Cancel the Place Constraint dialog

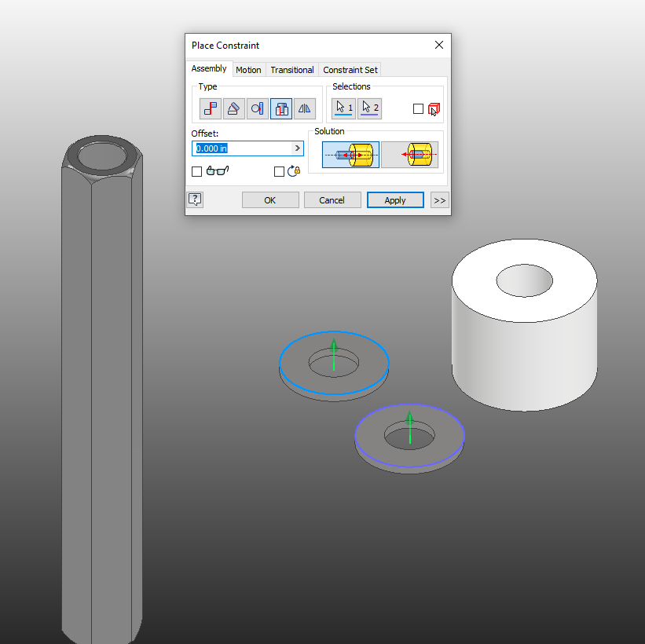coord(332,200)
